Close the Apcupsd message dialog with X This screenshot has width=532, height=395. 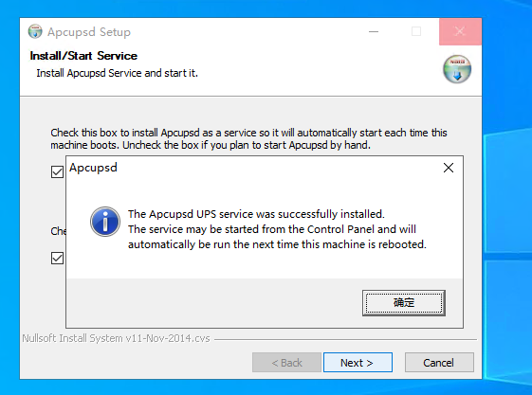[x=449, y=168]
